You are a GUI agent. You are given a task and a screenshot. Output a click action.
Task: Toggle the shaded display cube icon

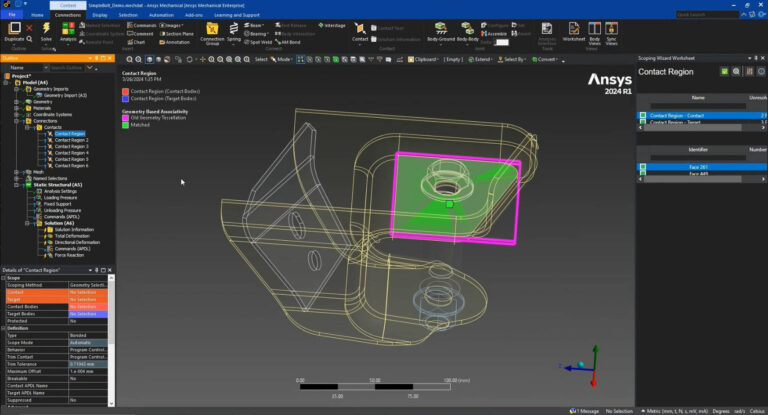[x=149, y=59]
